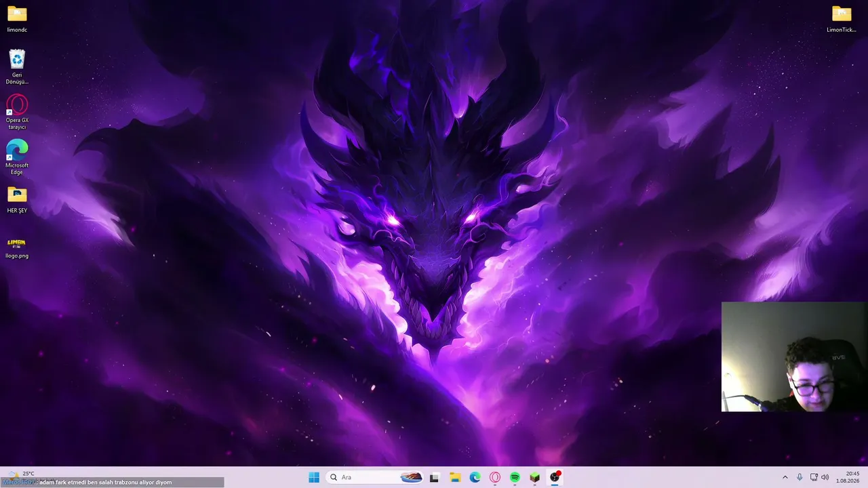Launch Microsoft Edge from the taskbar
Screen dimensions: 868x488
[x=475, y=477]
